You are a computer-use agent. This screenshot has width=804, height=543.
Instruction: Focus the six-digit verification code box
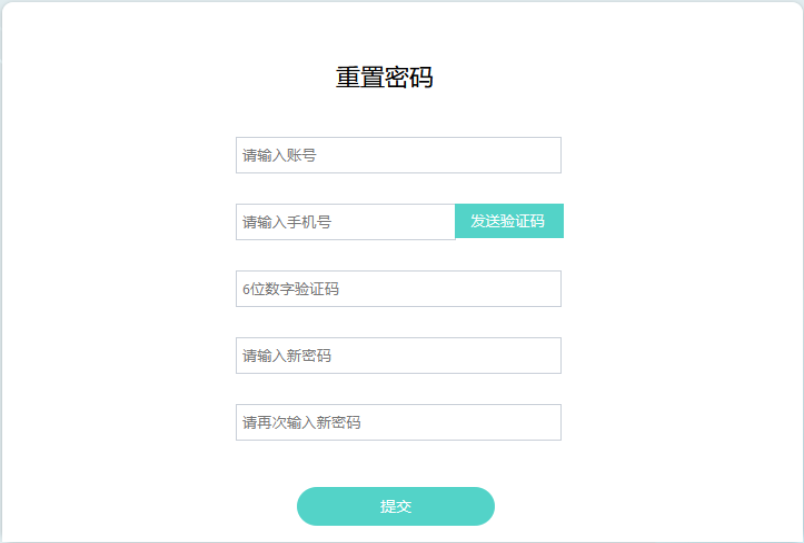[x=398, y=289]
